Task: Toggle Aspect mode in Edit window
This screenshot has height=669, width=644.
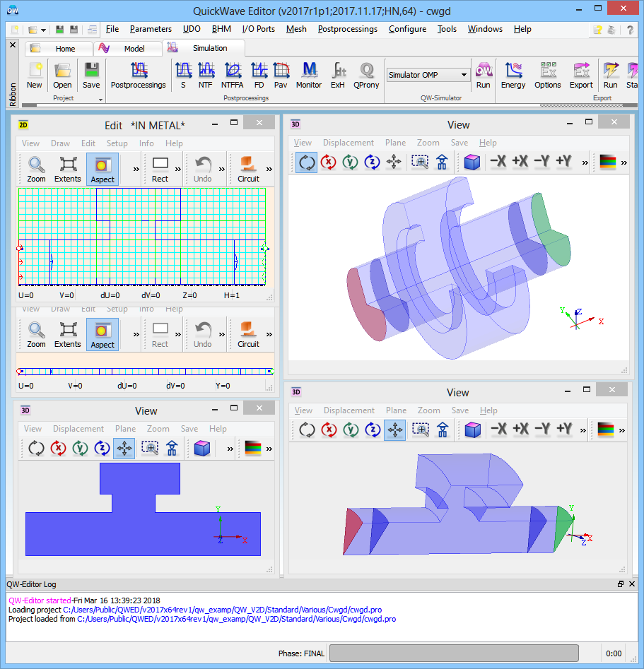Action: point(103,170)
